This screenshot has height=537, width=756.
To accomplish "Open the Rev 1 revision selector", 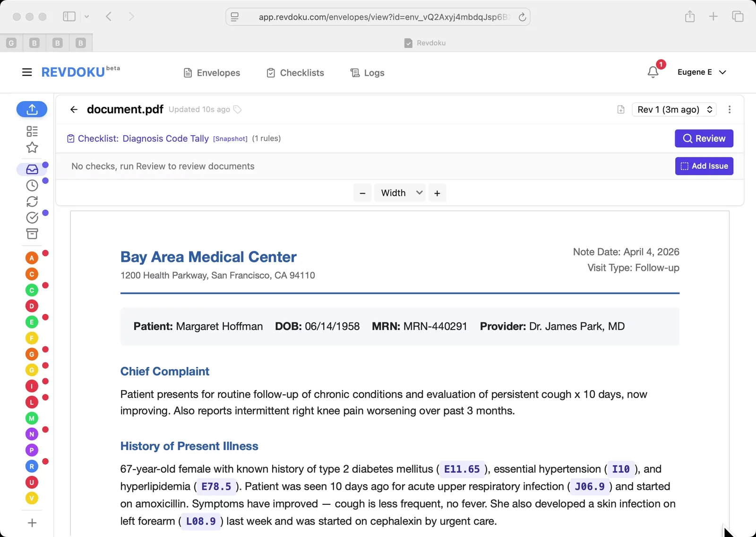I will pyautogui.click(x=674, y=109).
